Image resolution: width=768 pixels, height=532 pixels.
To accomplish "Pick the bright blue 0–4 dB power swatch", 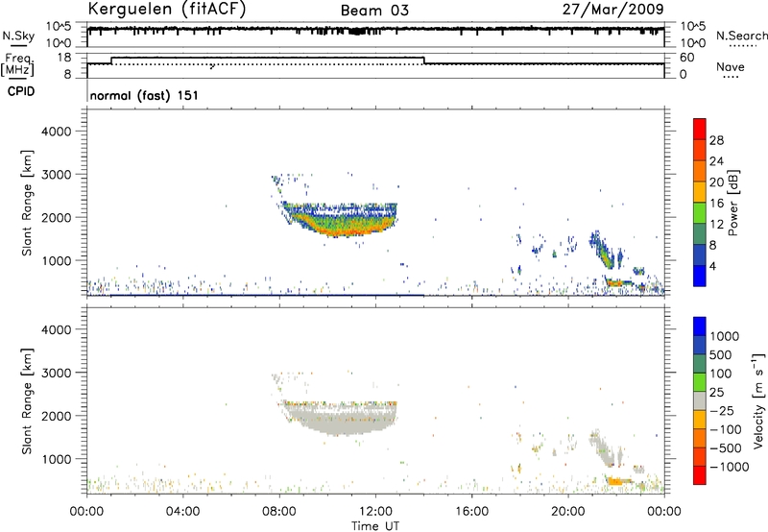I will (700, 276).
